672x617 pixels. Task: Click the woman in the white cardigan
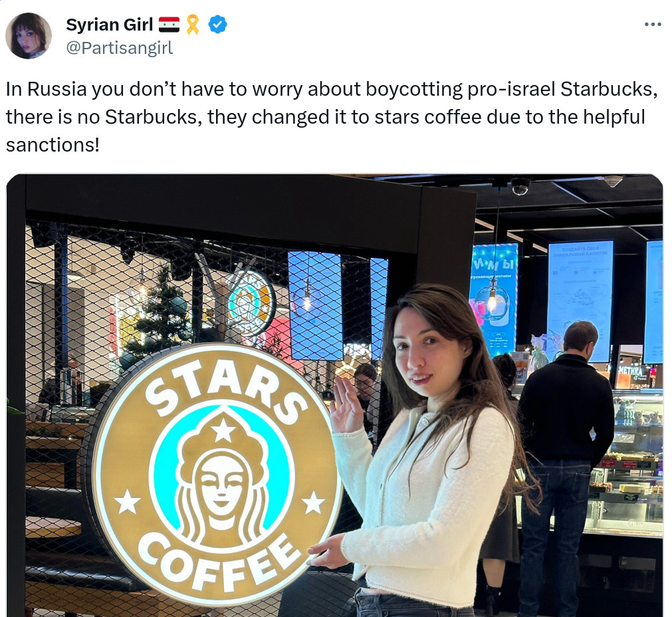[429, 450]
